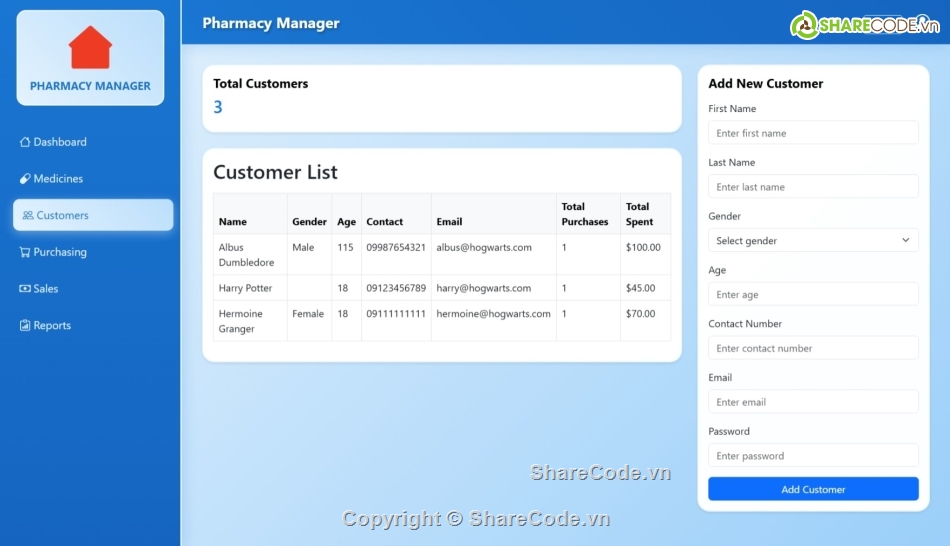
Task: Click into the Last Name field
Action: pos(813,187)
